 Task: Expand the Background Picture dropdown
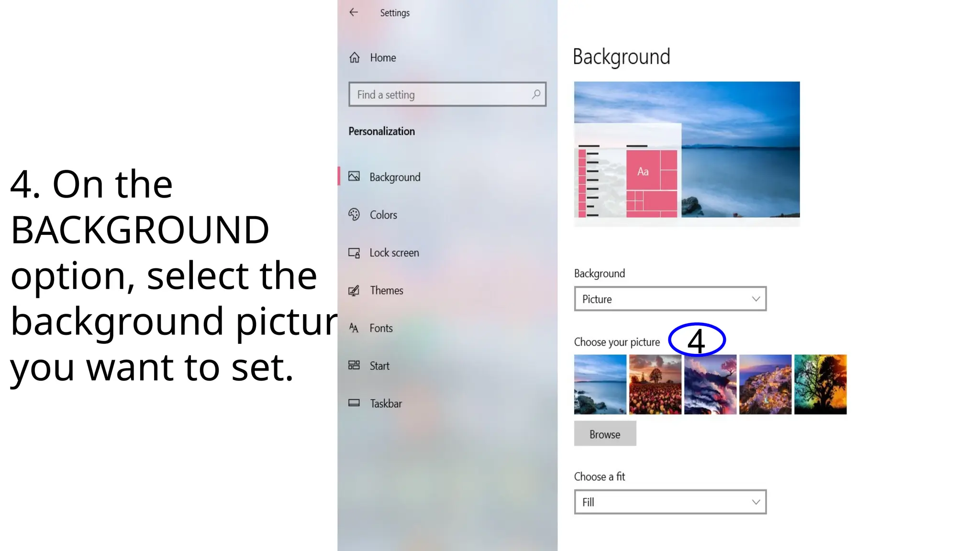[x=670, y=299]
